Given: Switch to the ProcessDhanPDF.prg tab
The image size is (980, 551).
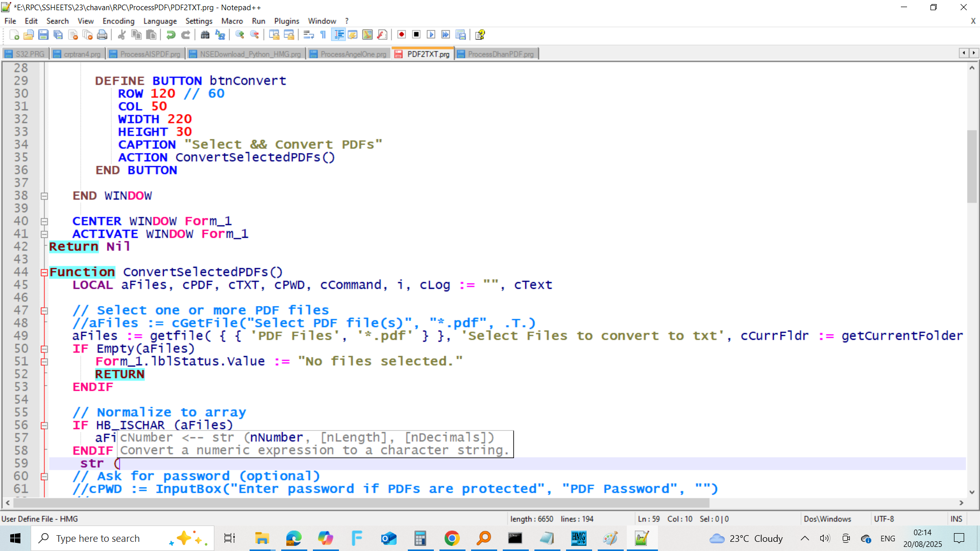Looking at the screenshot, I should point(496,54).
